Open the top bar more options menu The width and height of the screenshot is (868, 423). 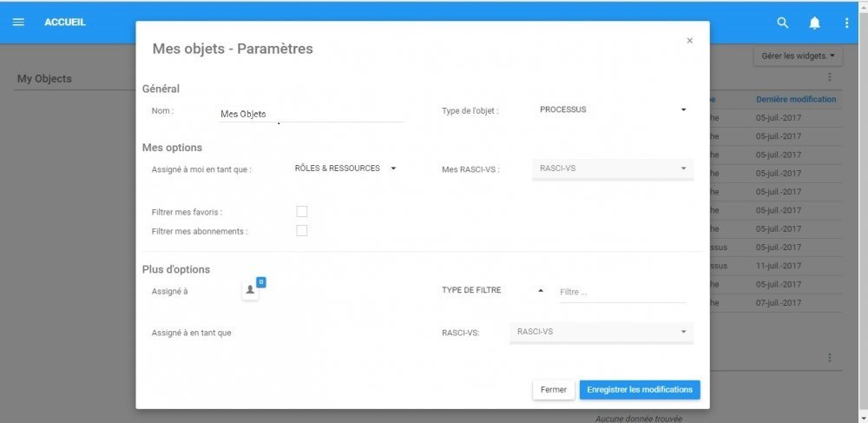tap(846, 23)
